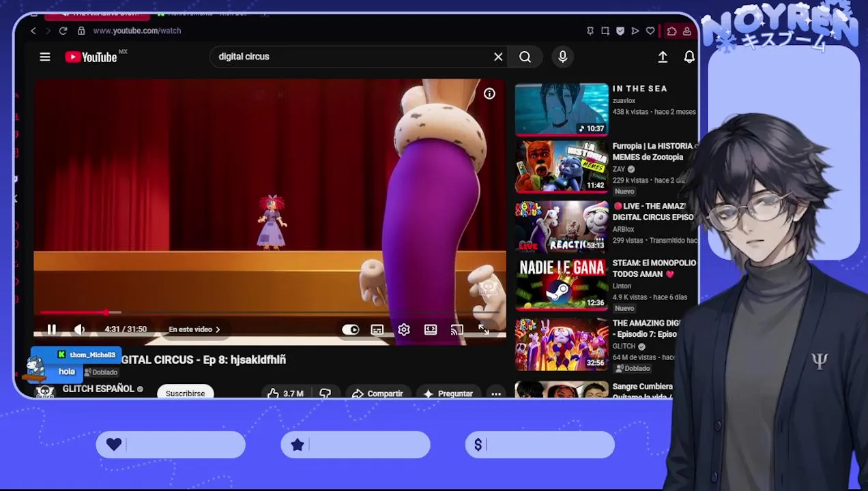Viewport: 868px width, 491px height.
Task: Click the thom_Michell3 chat username
Action: pyautogui.click(x=92, y=355)
